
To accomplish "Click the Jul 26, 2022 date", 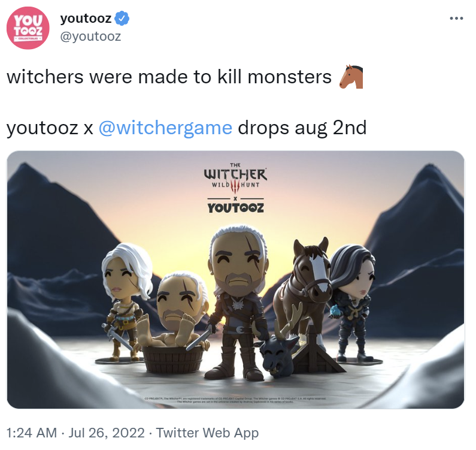I will [107, 433].
